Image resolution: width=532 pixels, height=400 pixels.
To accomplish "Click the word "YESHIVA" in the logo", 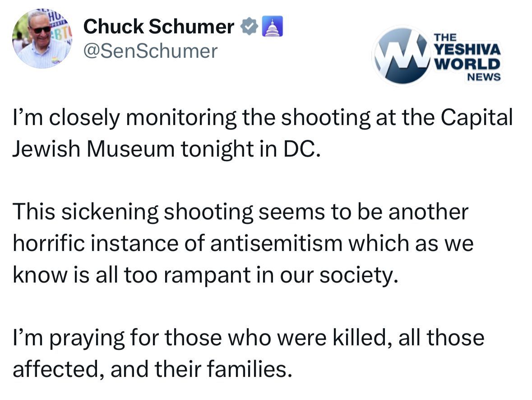I will tap(466, 49).
